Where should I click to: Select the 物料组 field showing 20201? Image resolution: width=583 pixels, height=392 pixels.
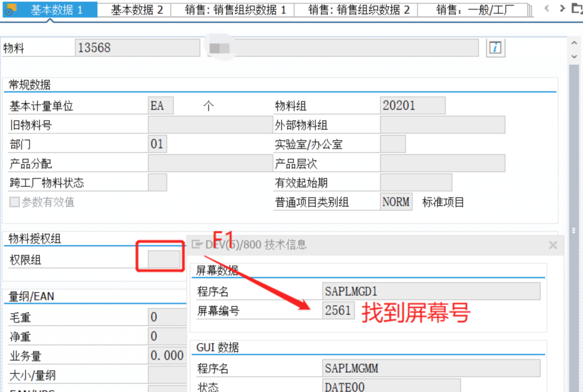point(412,105)
